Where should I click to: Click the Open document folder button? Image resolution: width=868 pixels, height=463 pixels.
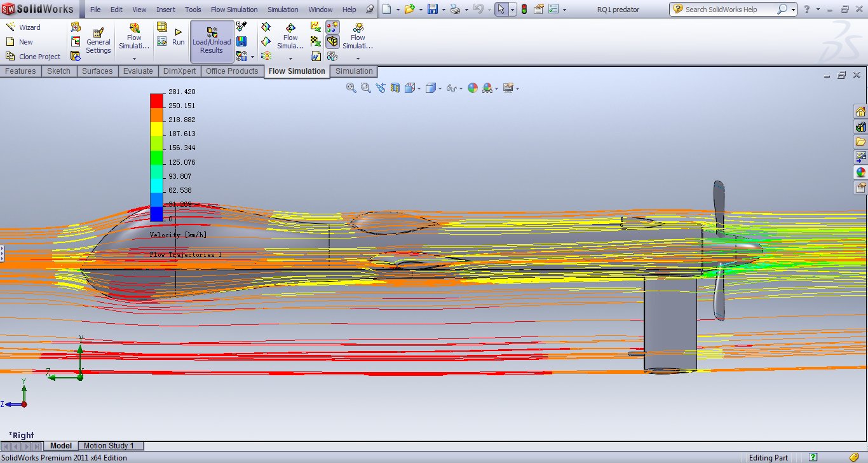pos(410,9)
